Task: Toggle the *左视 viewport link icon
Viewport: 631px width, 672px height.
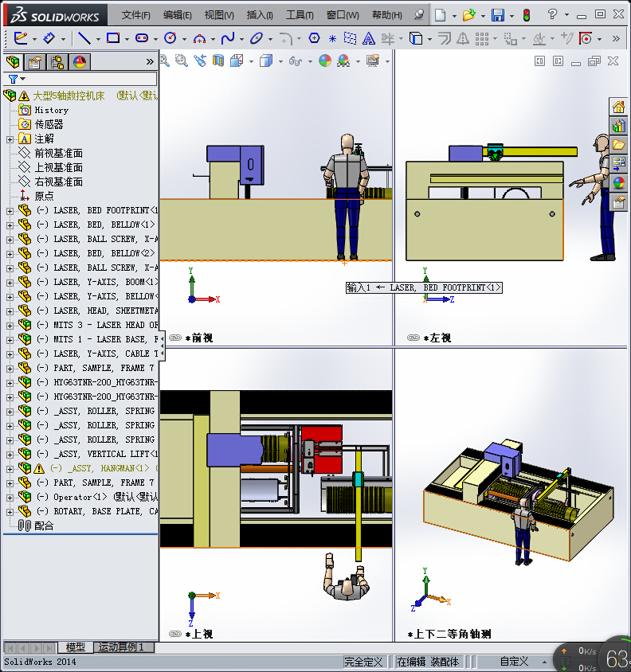Action: [413, 338]
